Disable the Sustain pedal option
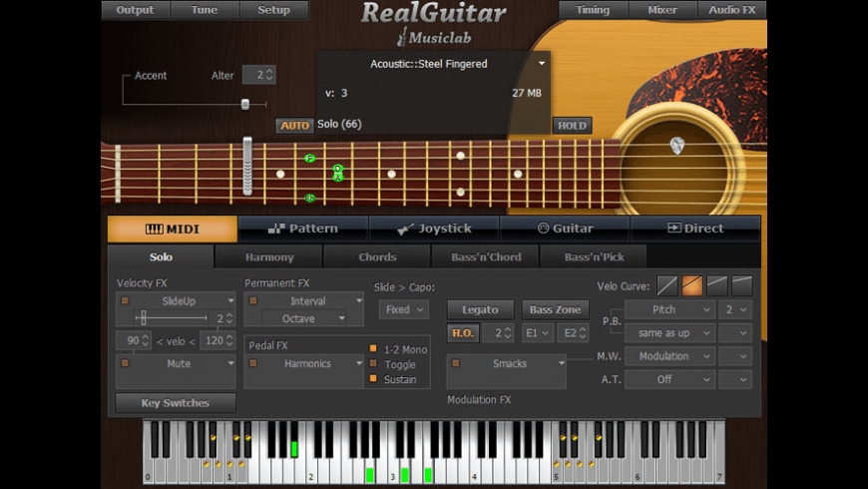This screenshot has width=868, height=489. [x=373, y=379]
